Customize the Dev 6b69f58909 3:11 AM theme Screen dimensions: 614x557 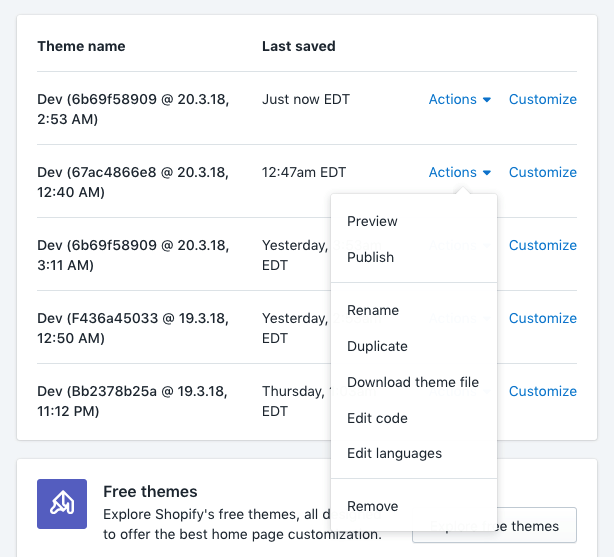[543, 245]
